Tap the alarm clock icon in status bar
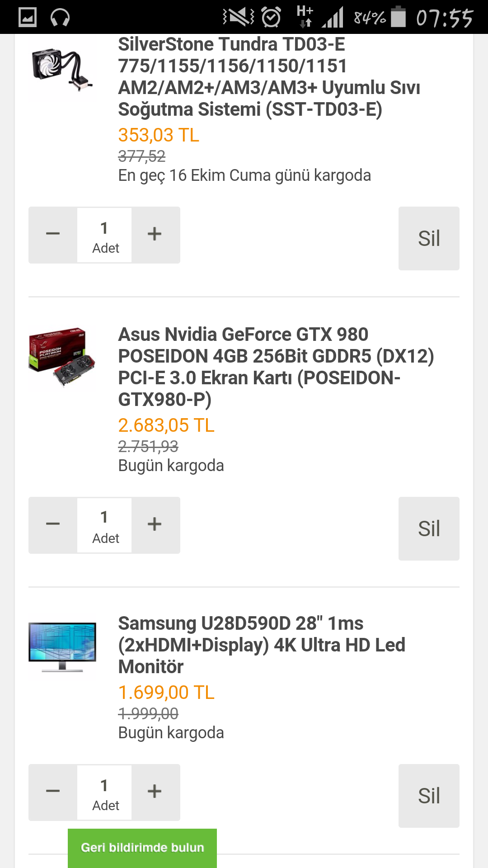This screenshot has height=868, width=488. [271, 18]
